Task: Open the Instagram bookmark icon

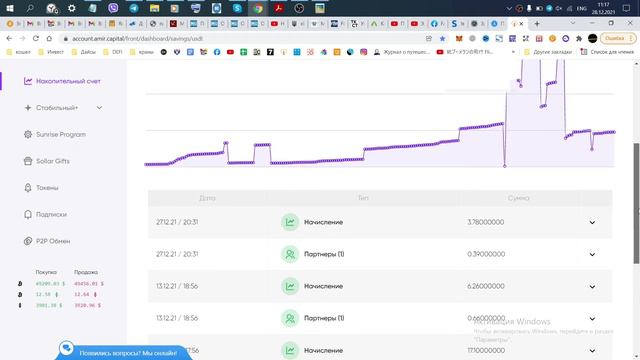Action: [363, 52]
